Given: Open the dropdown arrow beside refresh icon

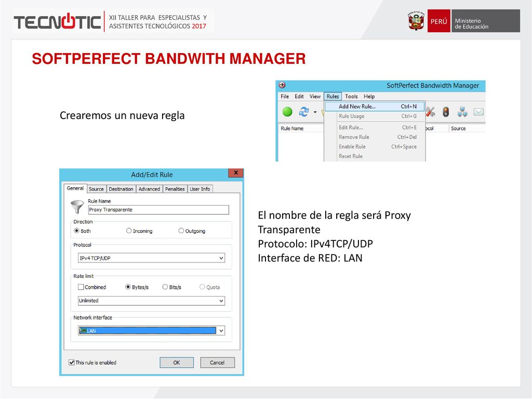Looking at the screenshot, I should [315, 112].
